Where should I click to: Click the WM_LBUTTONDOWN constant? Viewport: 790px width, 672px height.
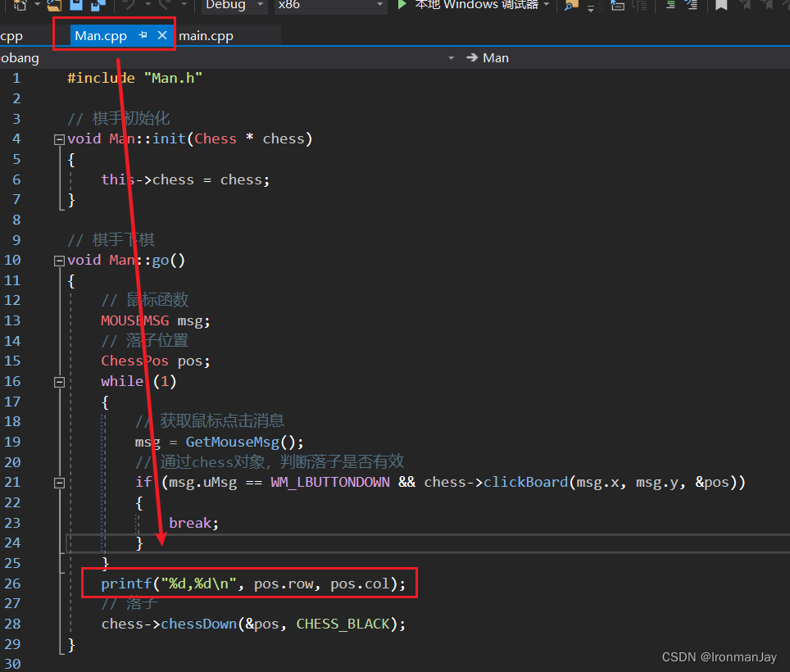tap(330, 483)
